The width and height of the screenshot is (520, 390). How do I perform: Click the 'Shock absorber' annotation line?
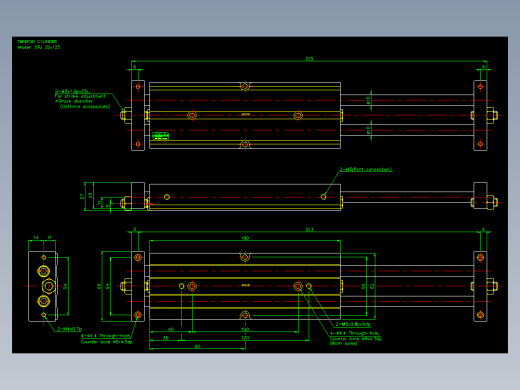tap(74, 101)
